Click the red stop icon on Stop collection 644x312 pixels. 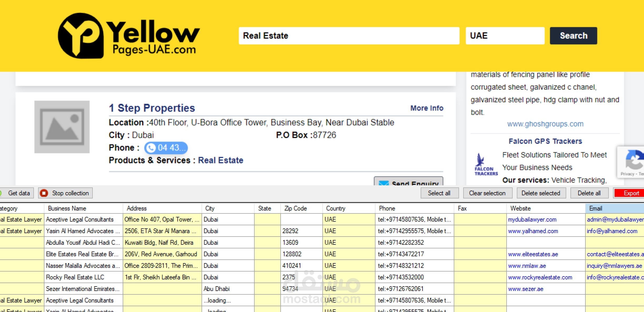point(44,193)
